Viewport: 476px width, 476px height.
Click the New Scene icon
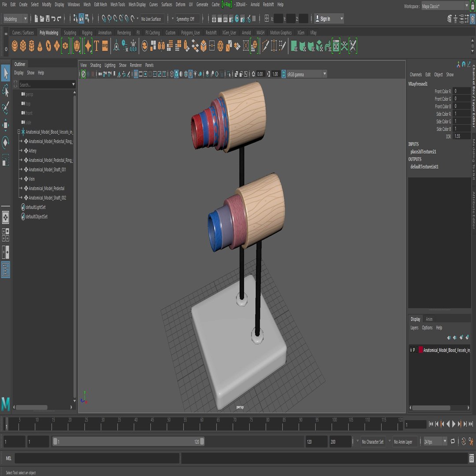click(36, 19)
